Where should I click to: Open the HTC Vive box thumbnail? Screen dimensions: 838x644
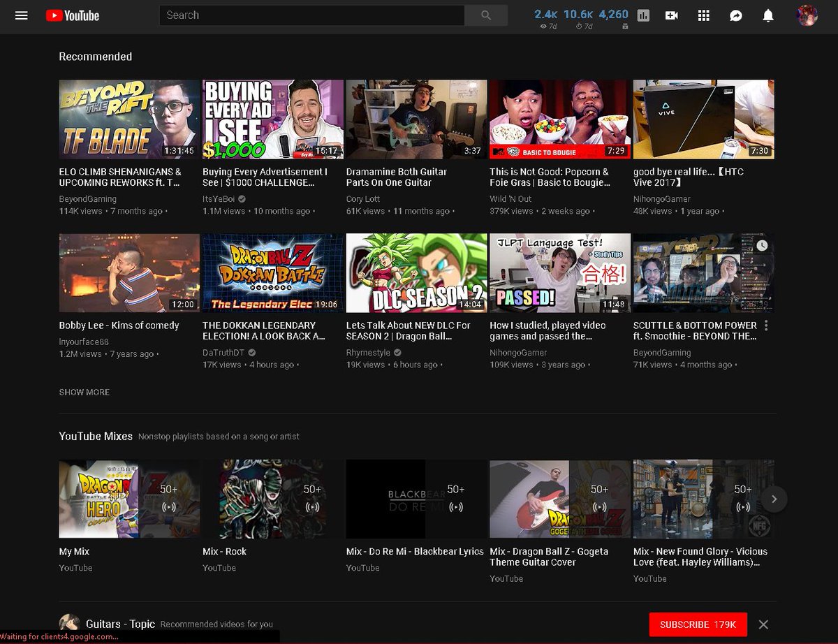[704, 119]
